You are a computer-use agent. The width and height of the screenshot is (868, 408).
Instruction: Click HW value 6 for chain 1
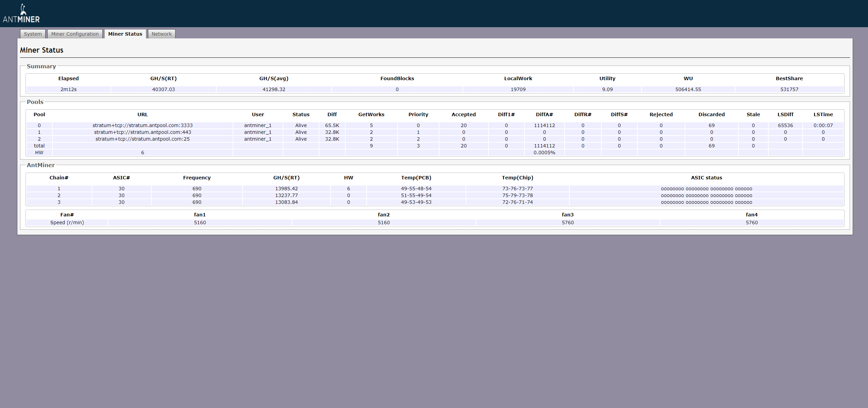click(348, 189)
